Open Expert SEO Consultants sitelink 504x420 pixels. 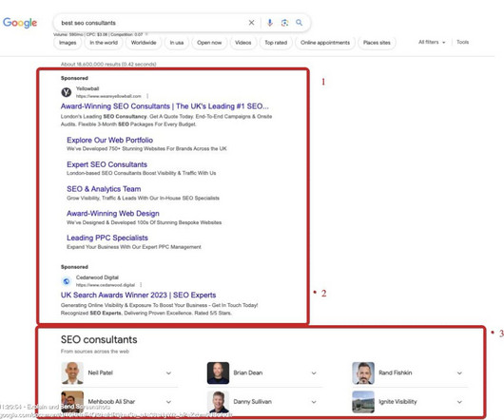click(107, 164)
